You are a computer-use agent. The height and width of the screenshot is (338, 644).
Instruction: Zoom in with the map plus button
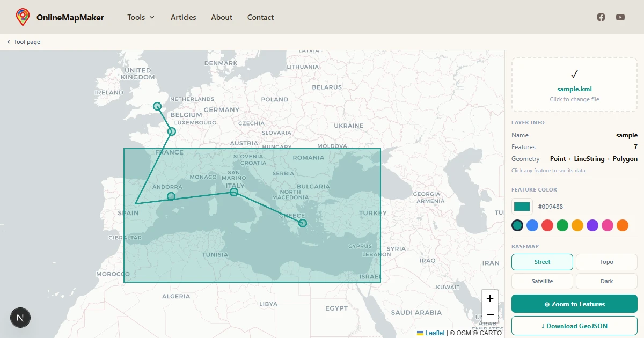(x=490, y=298)
